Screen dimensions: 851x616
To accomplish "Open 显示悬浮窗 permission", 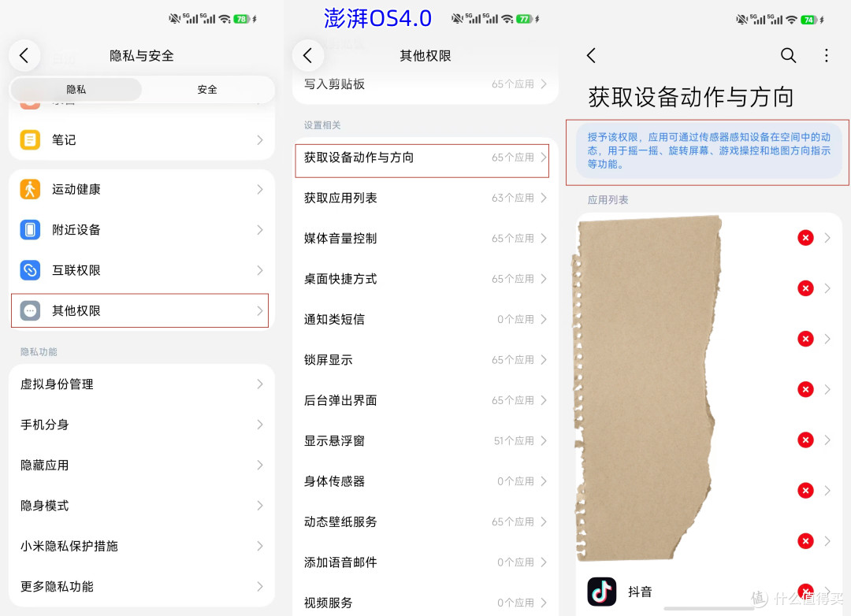I will [425, 440].
